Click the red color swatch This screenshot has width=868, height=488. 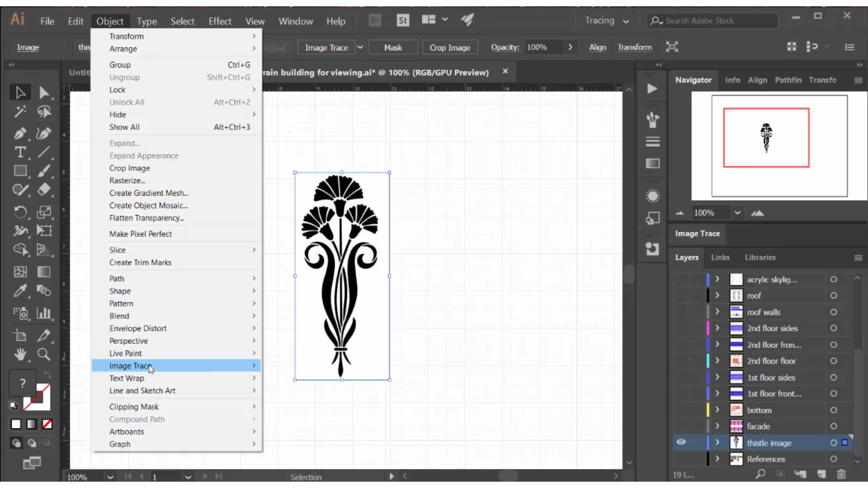point(47,424)
